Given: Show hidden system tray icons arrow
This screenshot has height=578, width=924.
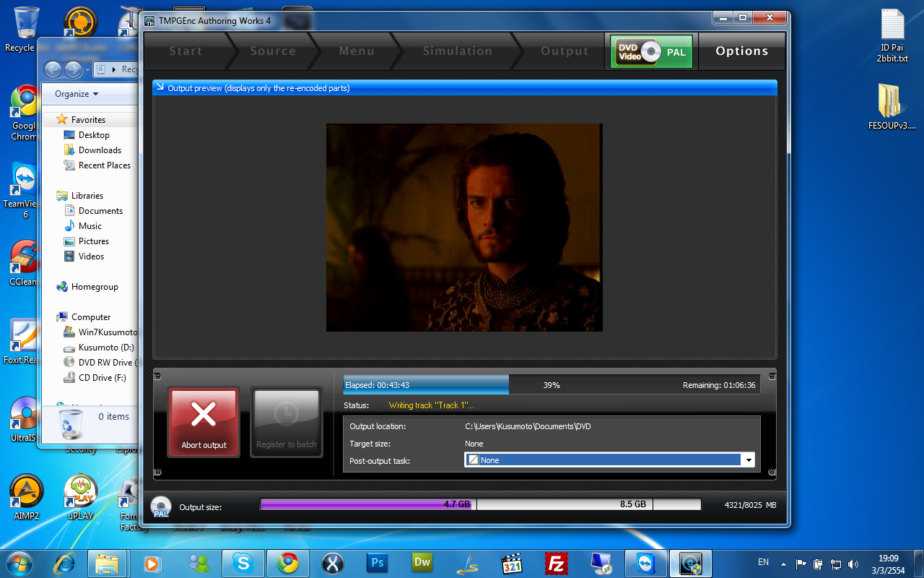Looking at the screenshot, I should pyautogui.click(x=783, y=564).
